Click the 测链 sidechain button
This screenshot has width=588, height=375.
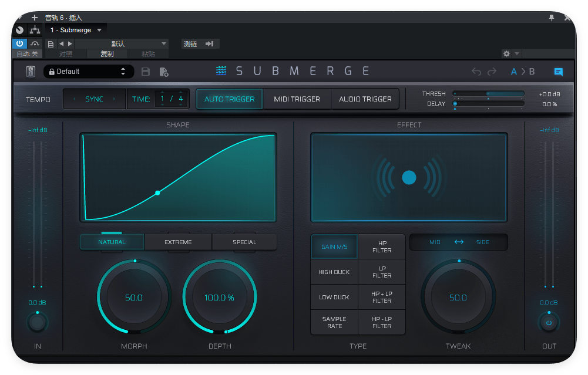point(190,44)
